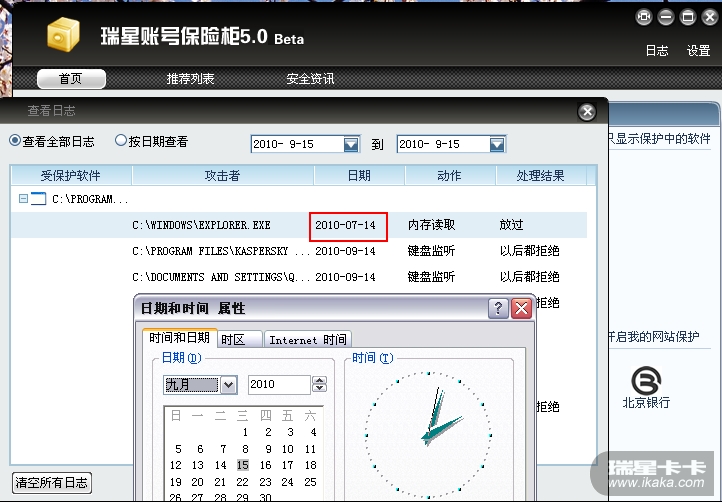Click the Rising safe box logo icon
This screenshot has width=722, height=502.
[63, 35]
